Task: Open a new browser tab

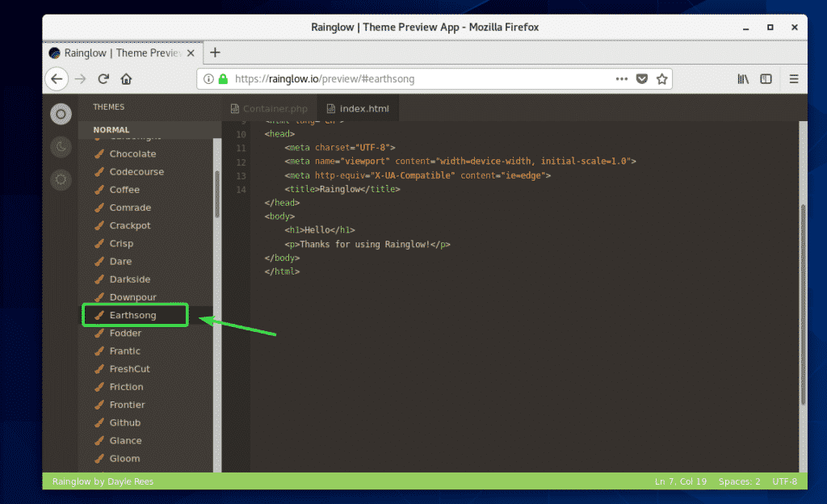Action: (215, 52)
